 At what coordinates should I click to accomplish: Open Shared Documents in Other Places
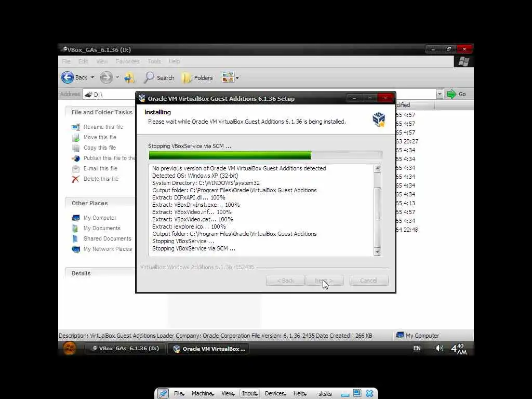tap(108, 238)
